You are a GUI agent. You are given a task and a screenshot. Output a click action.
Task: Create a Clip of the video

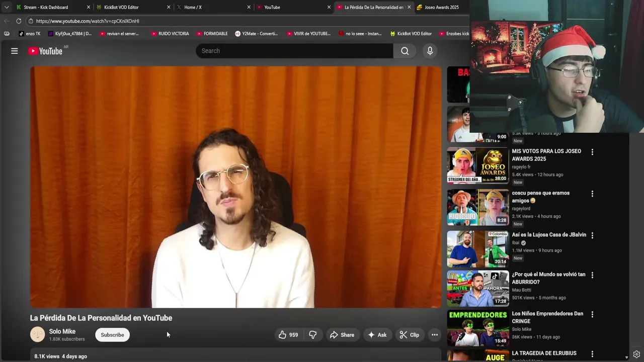(410, 335)
